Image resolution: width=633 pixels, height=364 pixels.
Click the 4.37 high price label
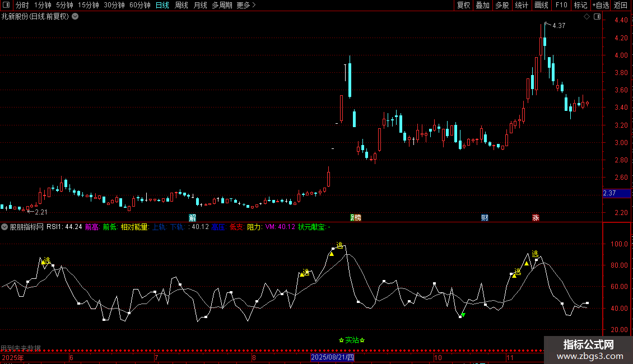[x=558, y=26]
